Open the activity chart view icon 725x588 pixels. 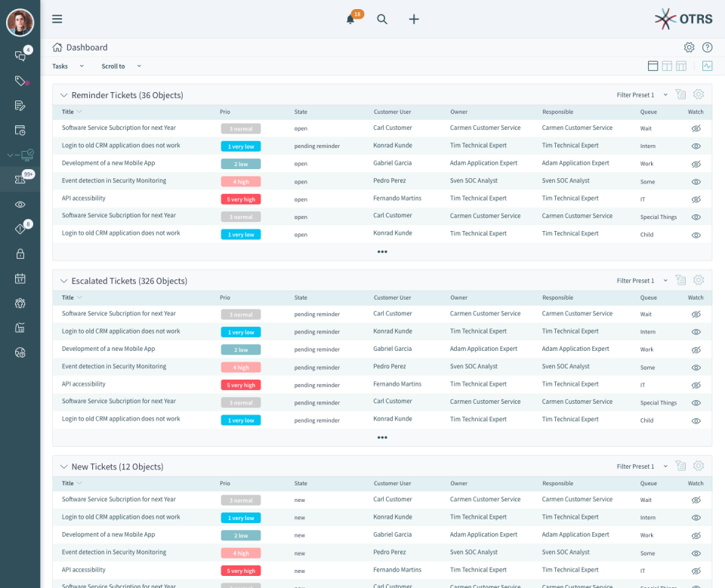pos(707,66)
